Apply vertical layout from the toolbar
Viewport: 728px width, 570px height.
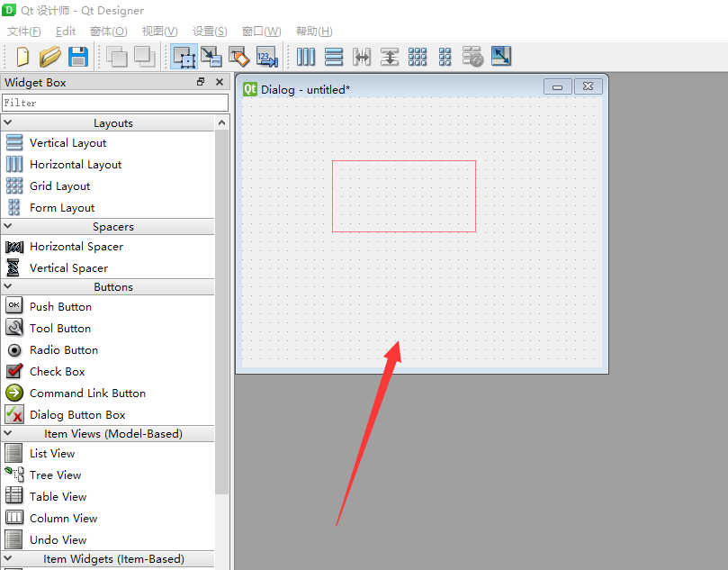click(334, 57)
